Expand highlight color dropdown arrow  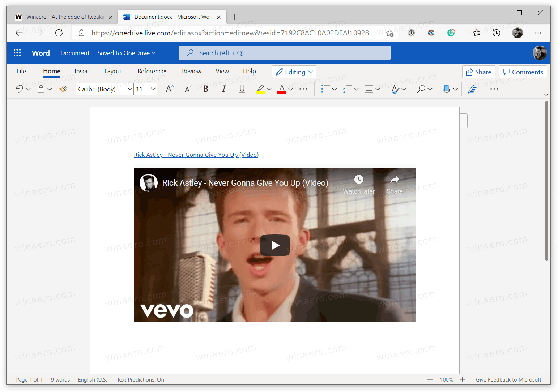(x=269, y=89)
